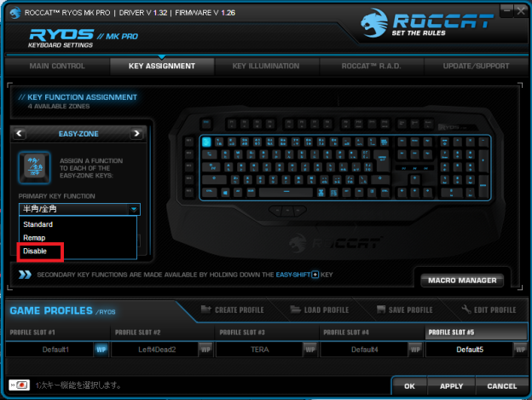This screenshot has height=400, width=532.
Task: Click the Edit Profile wrench icon
Action: (x=466, y=310)
